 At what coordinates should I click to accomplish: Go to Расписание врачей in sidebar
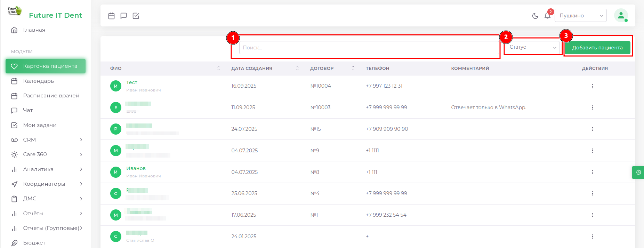click(x=51, y=96)
